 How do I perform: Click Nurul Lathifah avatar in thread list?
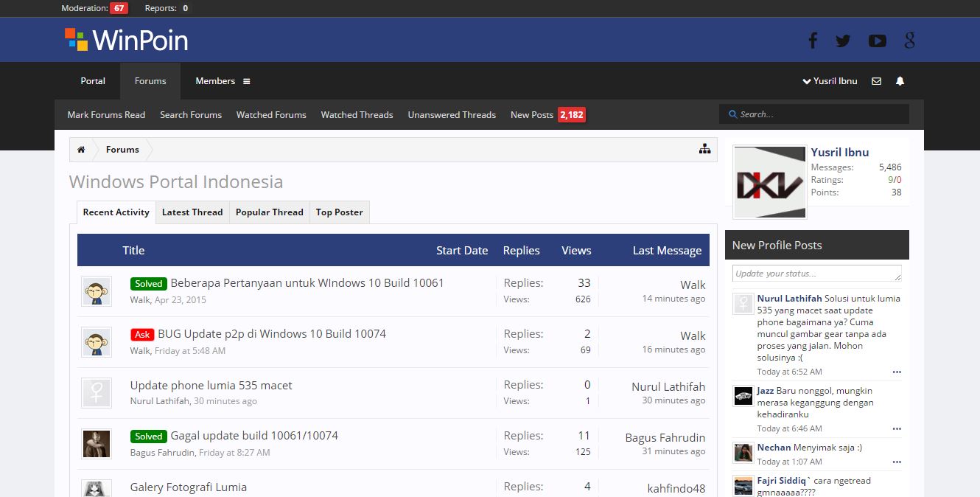click(97, 393)
